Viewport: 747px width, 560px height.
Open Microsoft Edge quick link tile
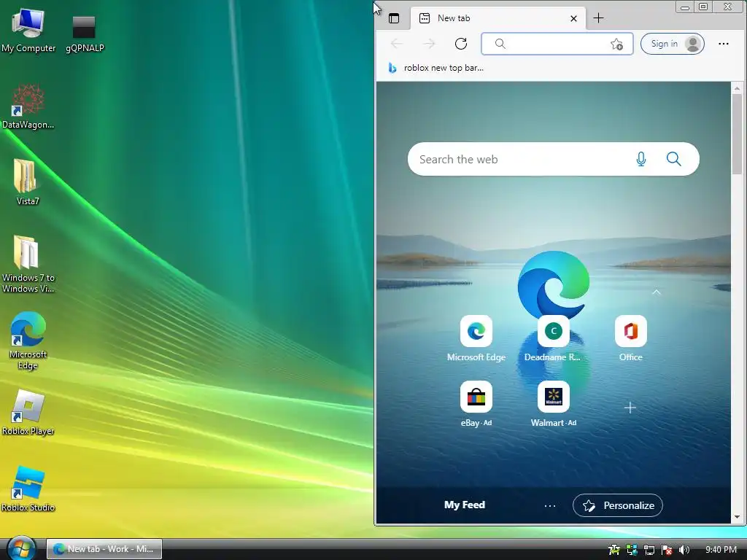coord(476,338)
